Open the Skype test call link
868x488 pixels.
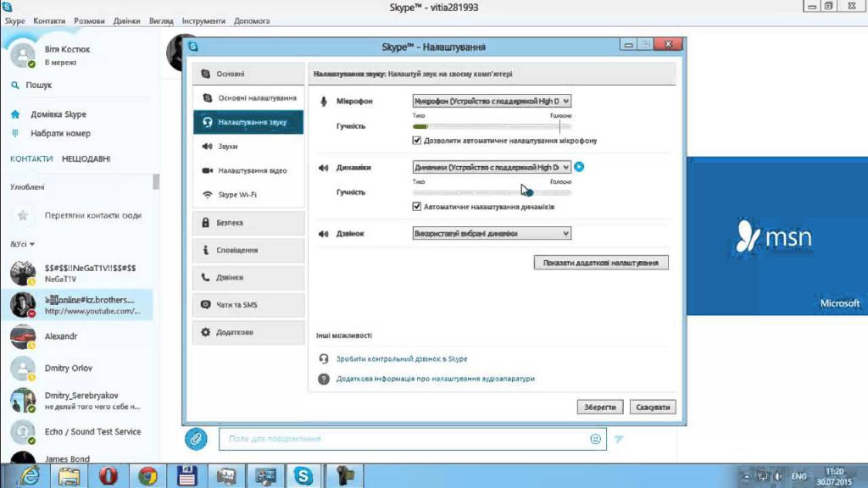(x=402, y=358)
